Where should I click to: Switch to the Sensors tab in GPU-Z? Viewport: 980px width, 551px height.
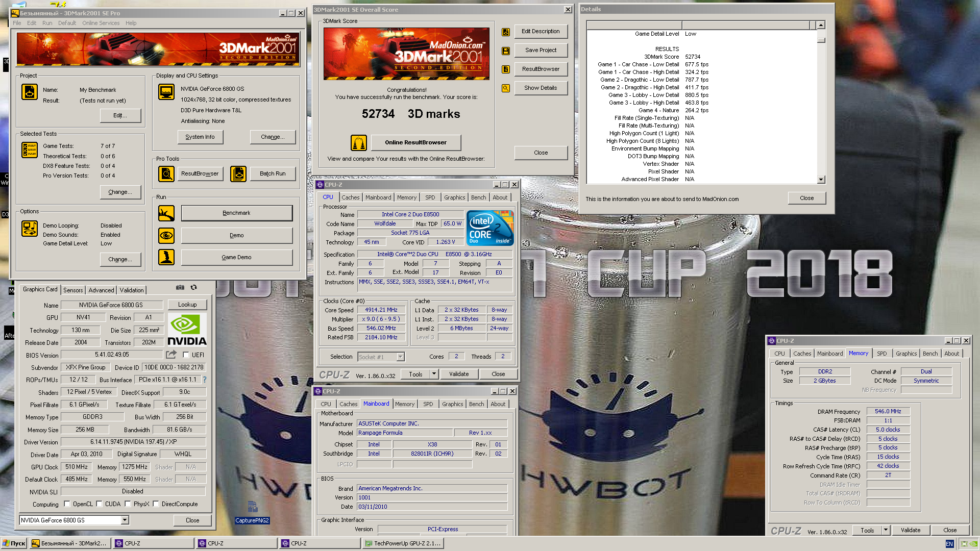coord(73,290)
